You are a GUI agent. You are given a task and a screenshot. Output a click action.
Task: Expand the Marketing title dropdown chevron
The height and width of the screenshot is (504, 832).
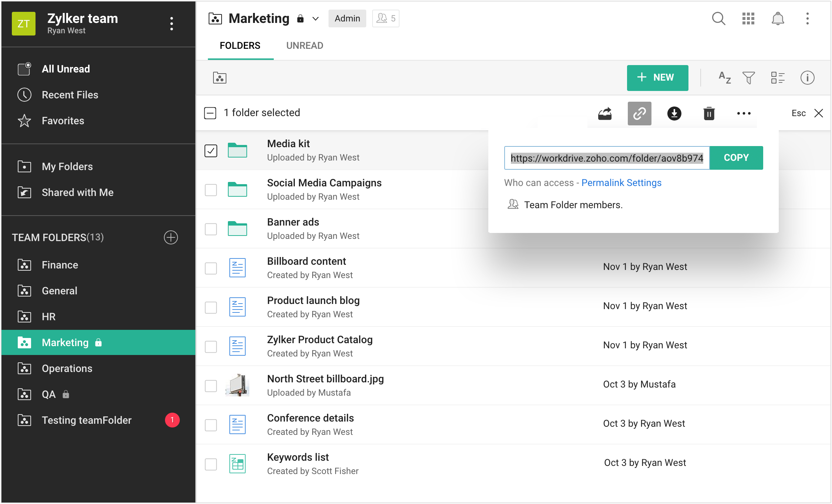[x=315, y=18]
